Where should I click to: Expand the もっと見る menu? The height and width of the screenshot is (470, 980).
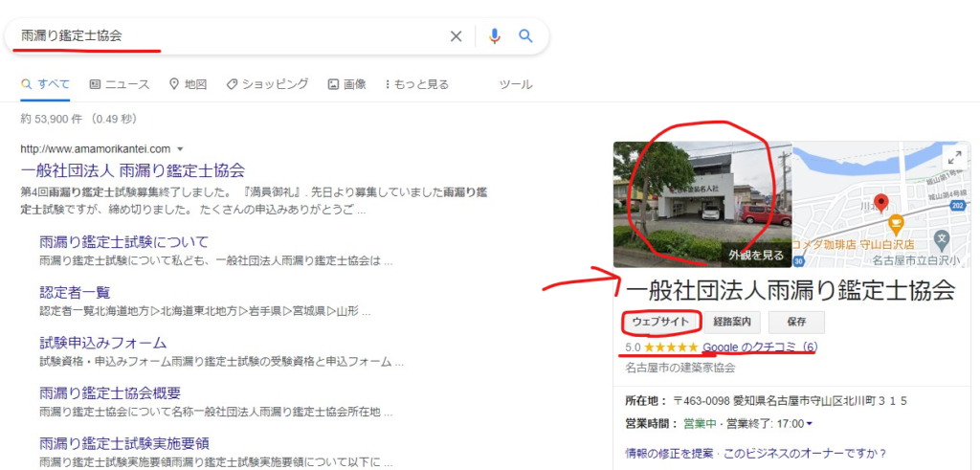pos(416,84)
